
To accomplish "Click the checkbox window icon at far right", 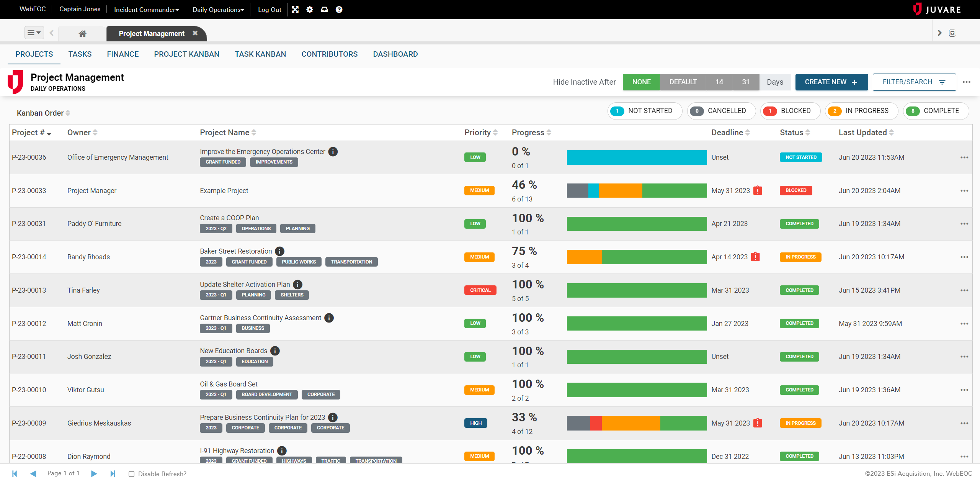I will point(952,33).
